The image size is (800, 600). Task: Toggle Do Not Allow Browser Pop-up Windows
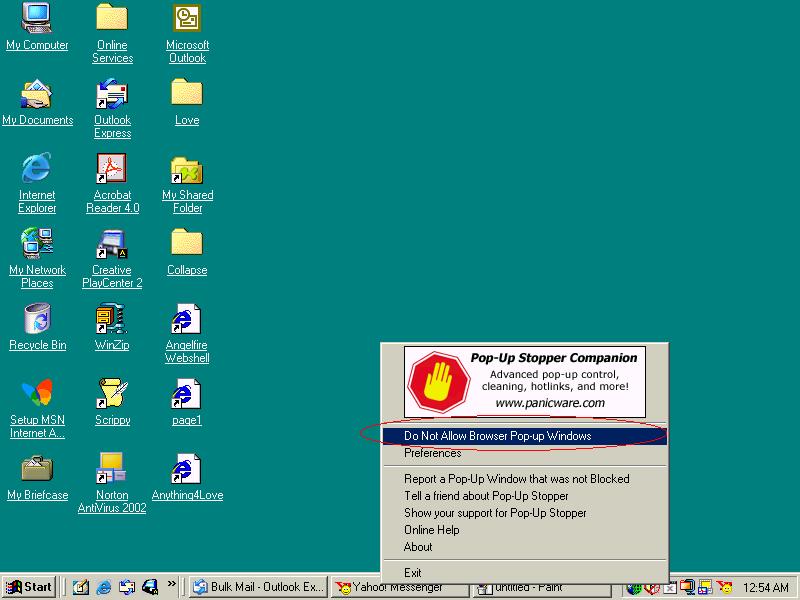[497, 436]
